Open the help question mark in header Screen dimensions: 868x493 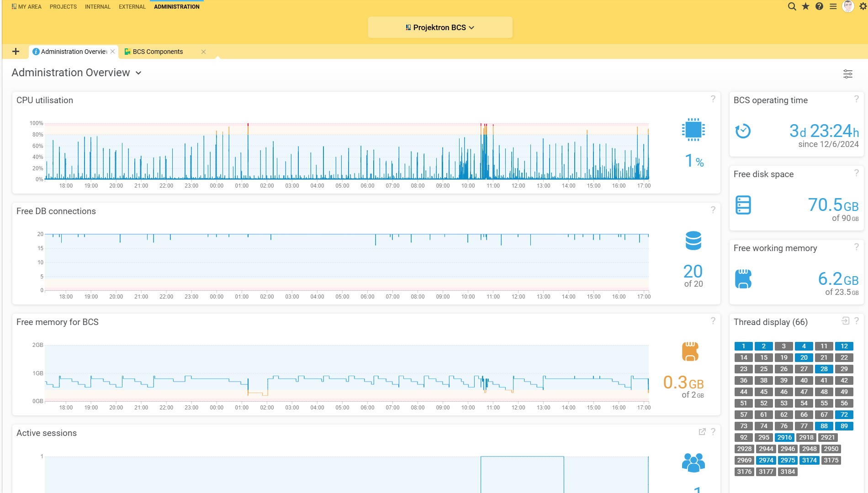click(x=820, y=6)
